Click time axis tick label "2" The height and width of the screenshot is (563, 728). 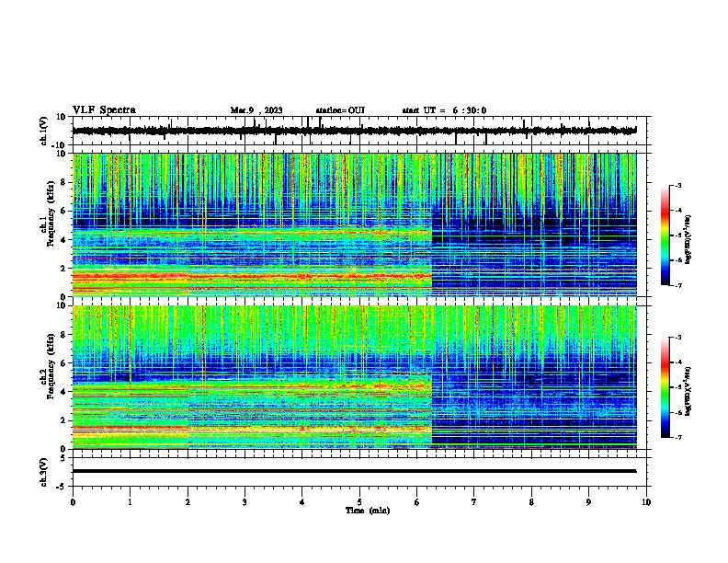click(188, 502)
